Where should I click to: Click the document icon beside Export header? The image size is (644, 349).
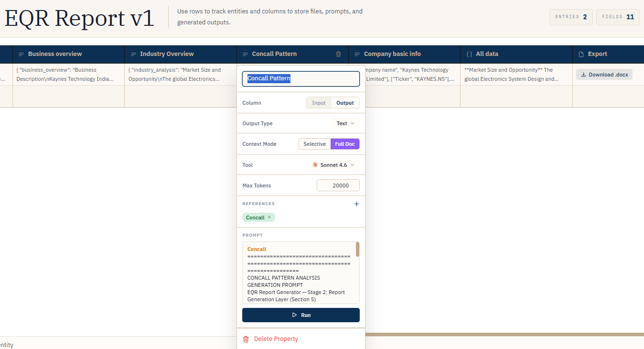581,54
